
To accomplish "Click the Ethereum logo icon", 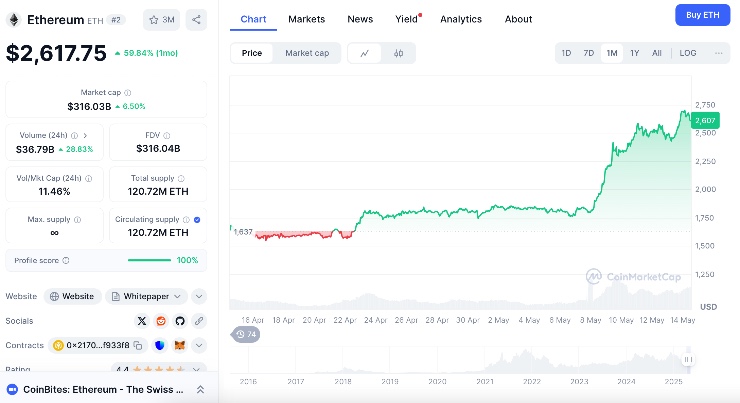I will [14, 20].
